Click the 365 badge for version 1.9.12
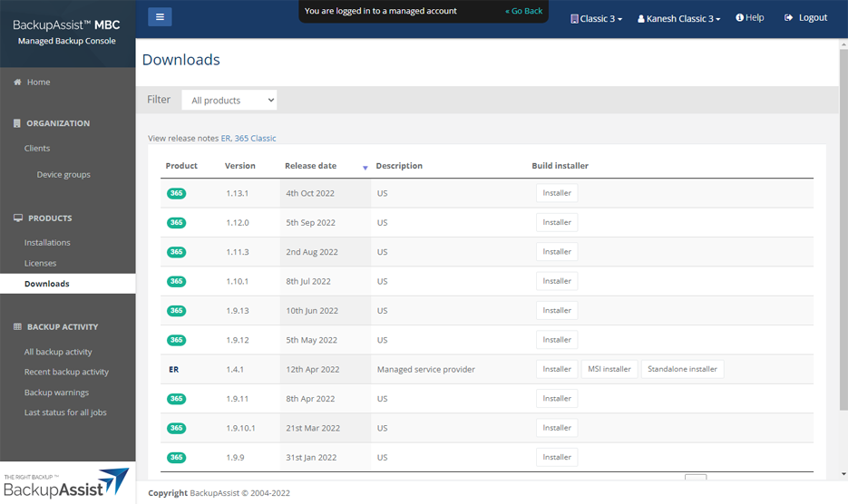Image resolution: width=848 pixels, height=504 pixels. point(176,340)
